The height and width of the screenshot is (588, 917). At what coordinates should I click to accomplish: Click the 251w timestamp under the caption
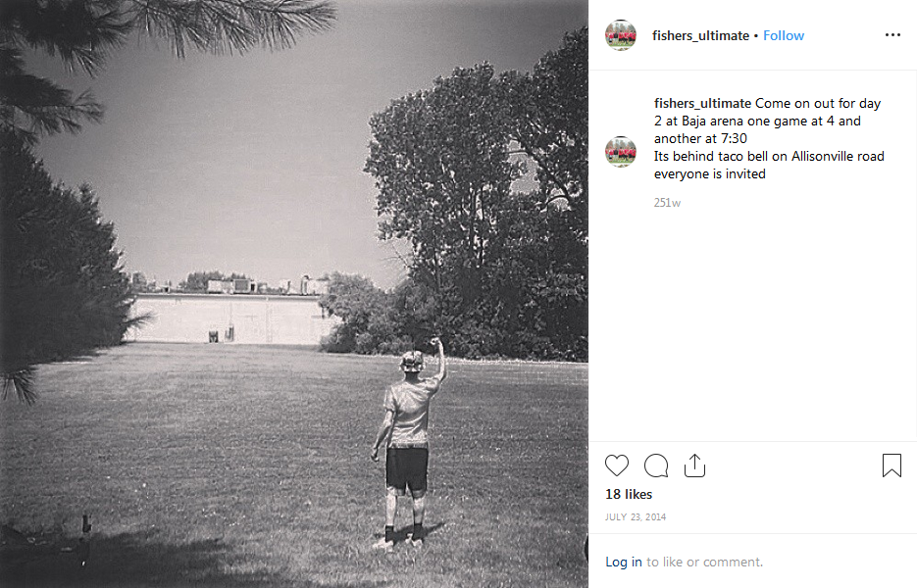pos(667,203)
